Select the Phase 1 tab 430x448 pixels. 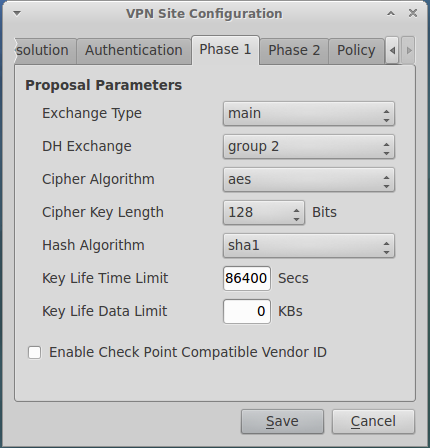225,50
